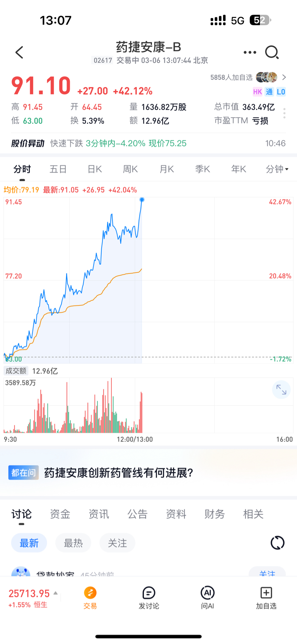Open the 药捷安康创新药管线 question link
The width and height of the screenshot is (297, 644).
118,473
